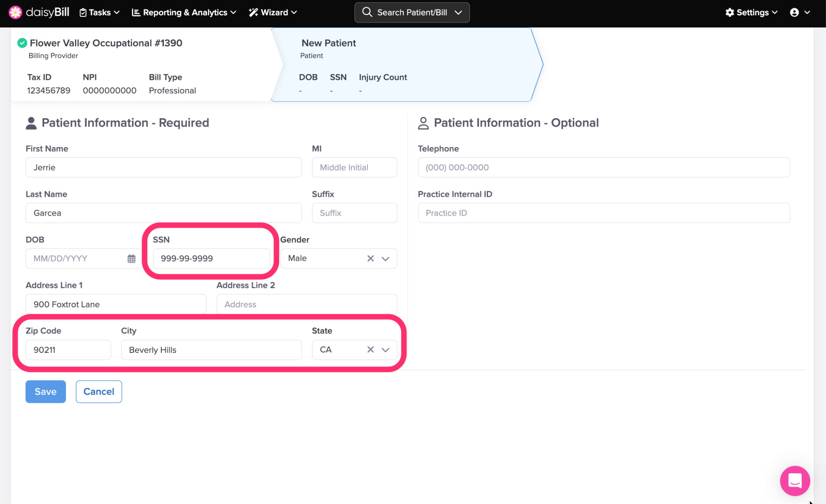Click the Zip Code field
This screenshot has width=826, height=504.
68,350
